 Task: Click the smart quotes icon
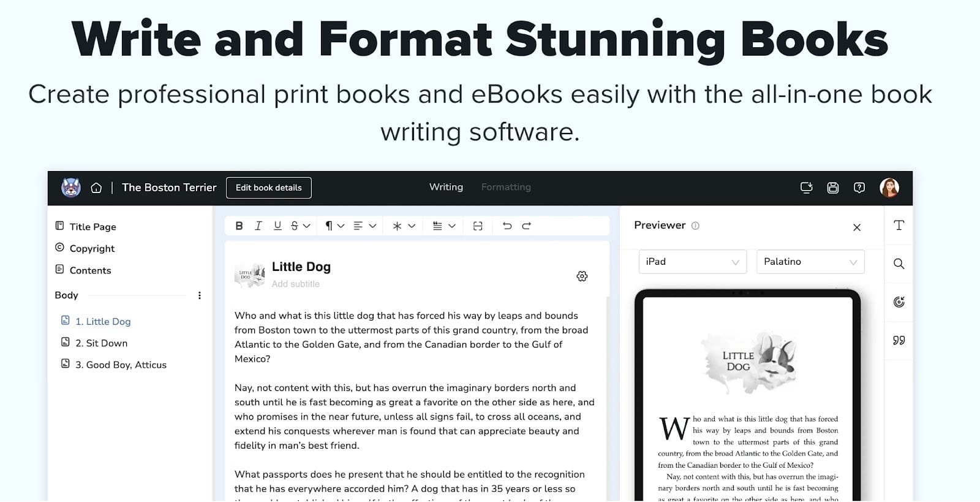(x=899, y=340)
